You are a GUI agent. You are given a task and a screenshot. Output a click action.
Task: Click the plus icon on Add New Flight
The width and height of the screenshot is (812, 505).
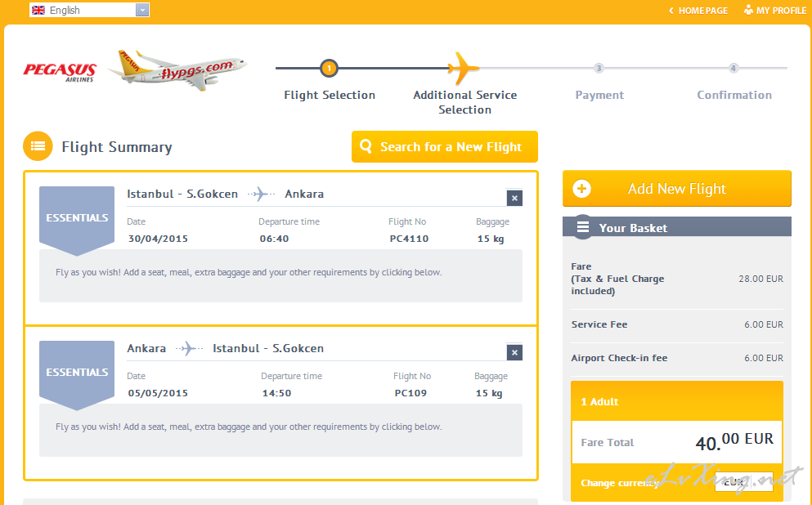click(x=581, y=188)
